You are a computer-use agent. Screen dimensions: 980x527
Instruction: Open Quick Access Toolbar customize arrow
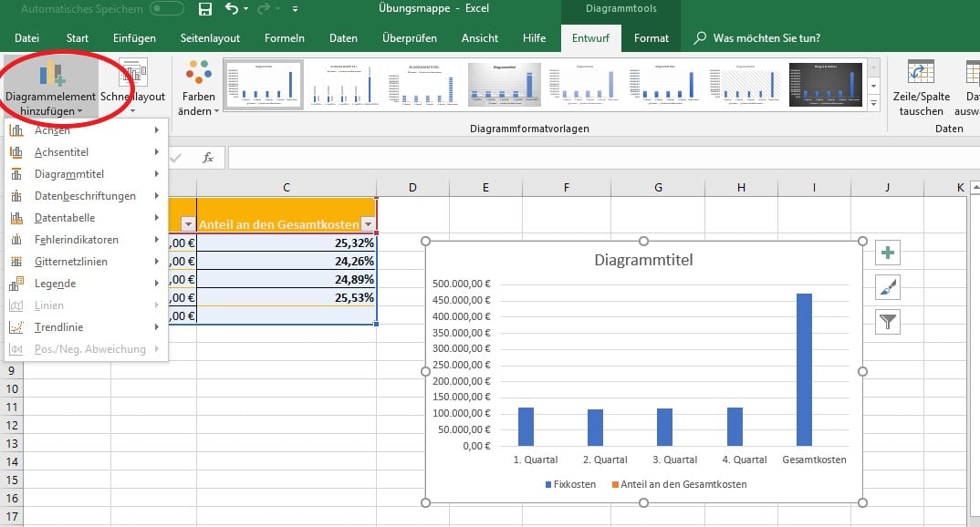[x=295, y=9]
